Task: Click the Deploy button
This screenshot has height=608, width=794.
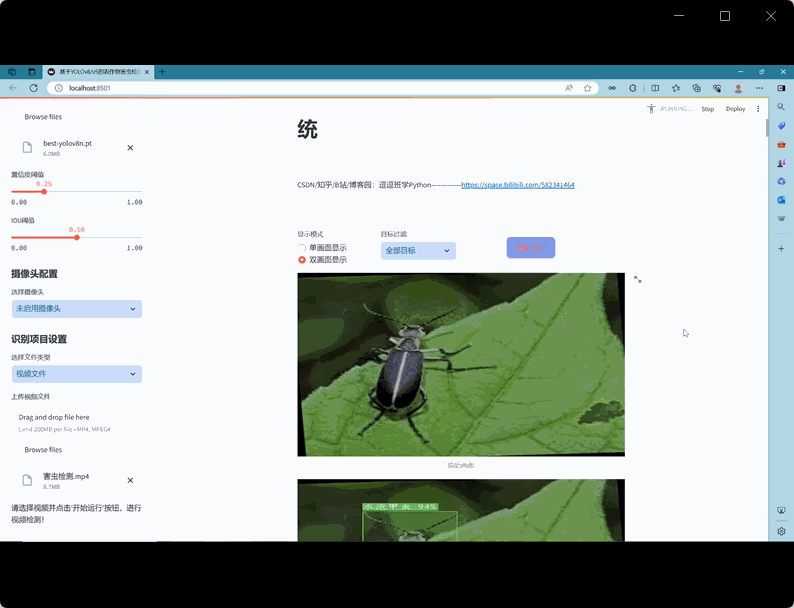Action: click(735, 109)
